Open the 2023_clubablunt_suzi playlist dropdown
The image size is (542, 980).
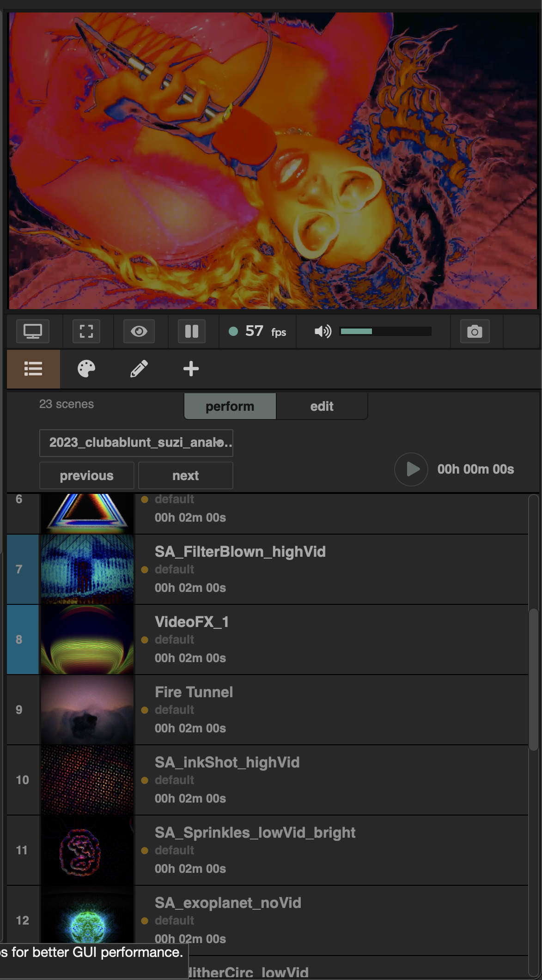click(136, 443)
